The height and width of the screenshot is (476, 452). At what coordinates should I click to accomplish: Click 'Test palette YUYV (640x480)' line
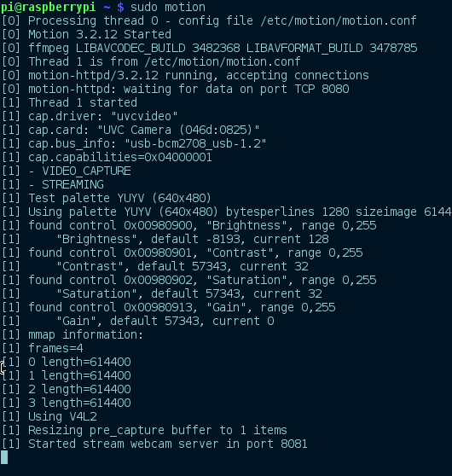(x=119, y=198)
